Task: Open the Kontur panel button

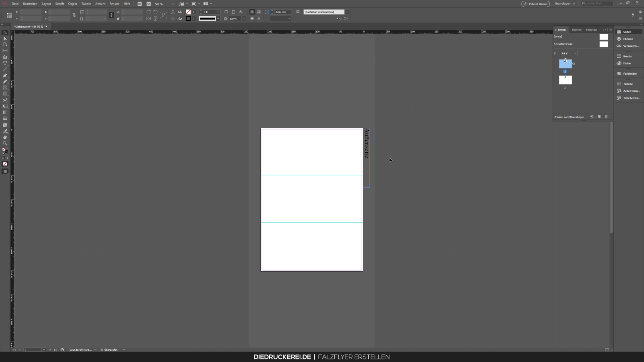Action: (x=629, y=56)
